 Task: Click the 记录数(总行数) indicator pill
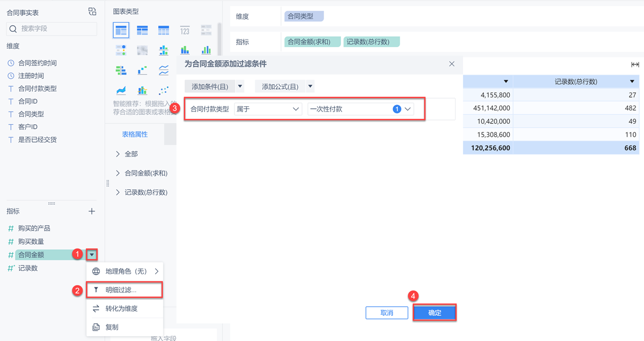tap(371, 42)
